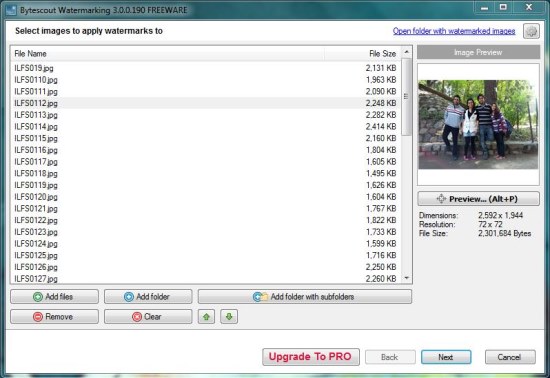This screenshot has height=378, width=550.
Task: Open the Preview... (Alt+P) window
Action: click(478, 199)
